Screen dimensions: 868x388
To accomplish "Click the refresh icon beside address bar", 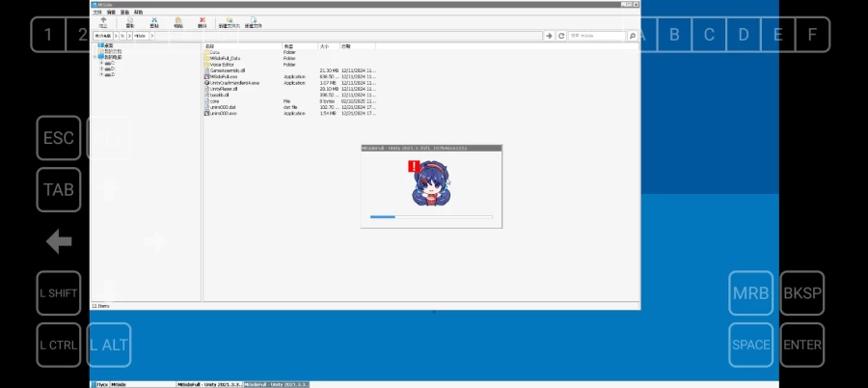I will 560,36.
